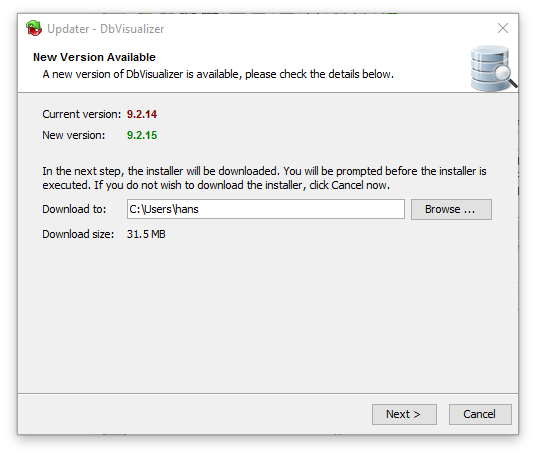Close the Updater dialog with the X

pyautogui.click(x=503, y=28)
